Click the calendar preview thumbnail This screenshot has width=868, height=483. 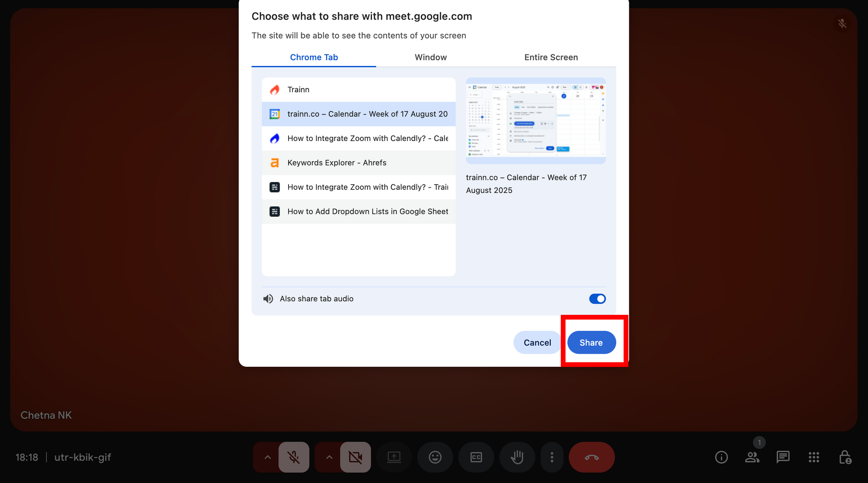click(x=536, y=120)
